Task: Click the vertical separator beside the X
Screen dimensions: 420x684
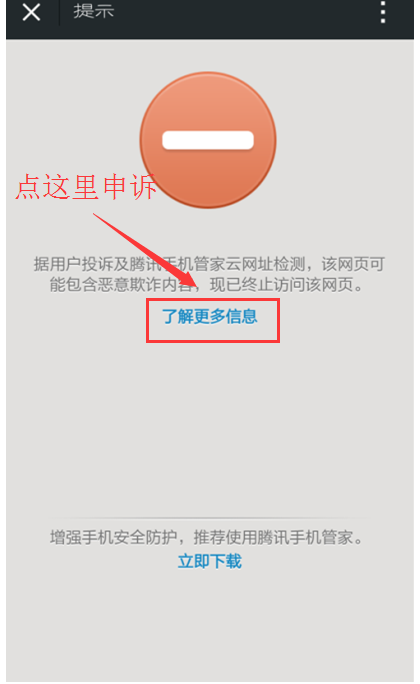Action: tap(59, 12)
